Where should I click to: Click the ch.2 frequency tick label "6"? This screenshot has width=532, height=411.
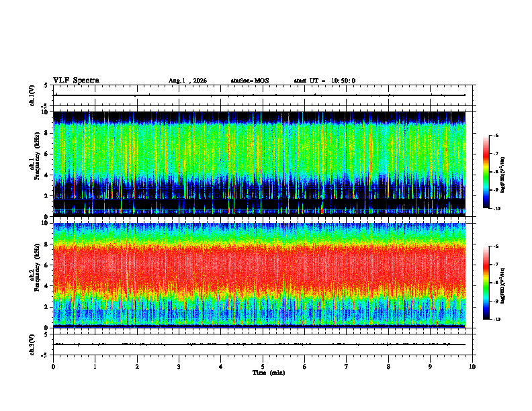46,265
